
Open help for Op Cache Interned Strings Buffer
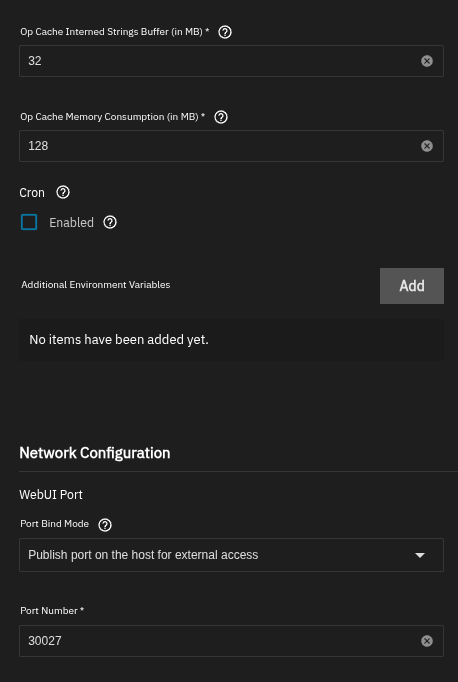225,32
